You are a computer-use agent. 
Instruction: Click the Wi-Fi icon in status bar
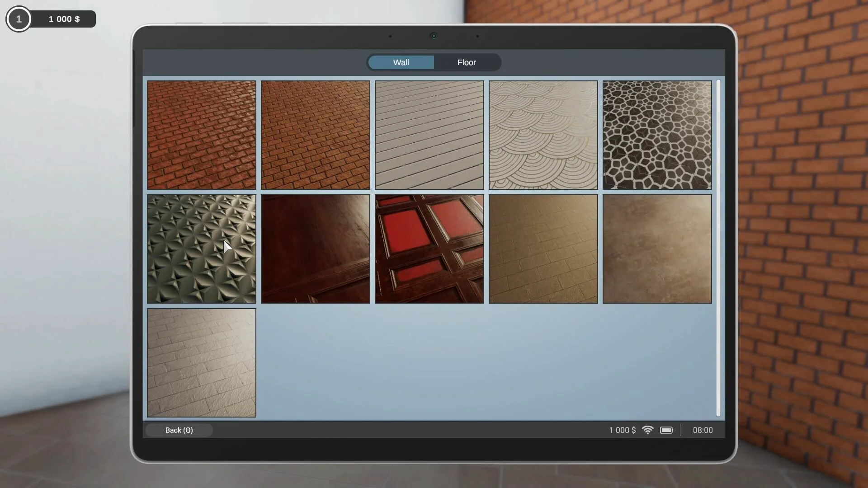click(647, 430)
